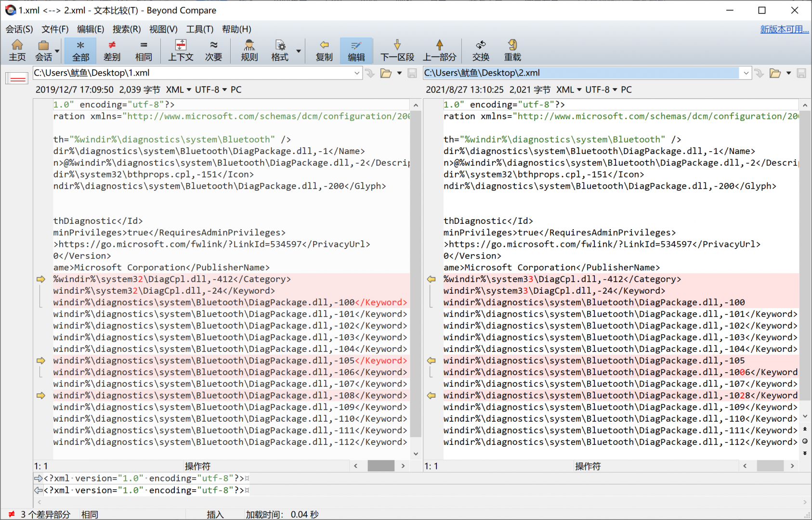This screenshot has height=520, width=812.
Task: Click previous difference button on right scrollbar
Action: tap(805, 429)
